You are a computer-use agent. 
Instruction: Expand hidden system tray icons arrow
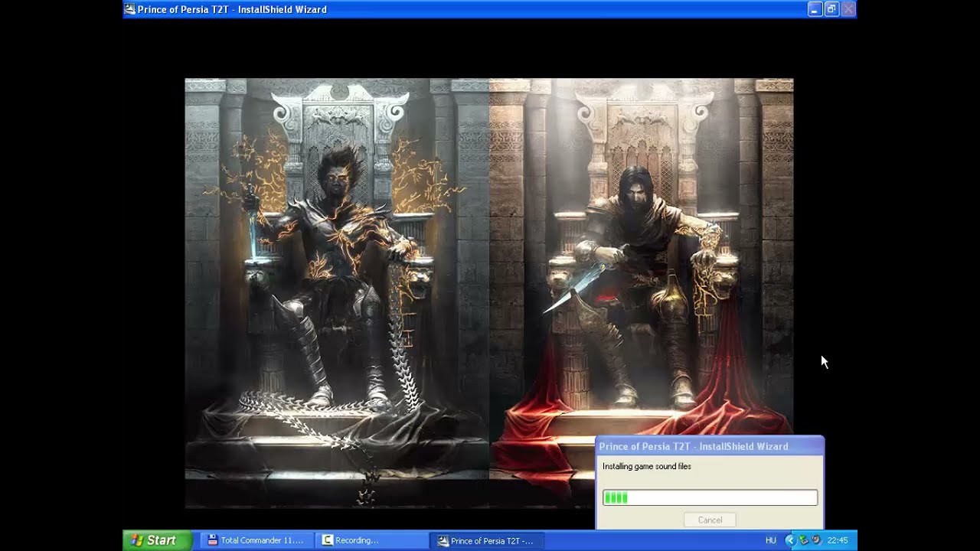pos(790,540)
